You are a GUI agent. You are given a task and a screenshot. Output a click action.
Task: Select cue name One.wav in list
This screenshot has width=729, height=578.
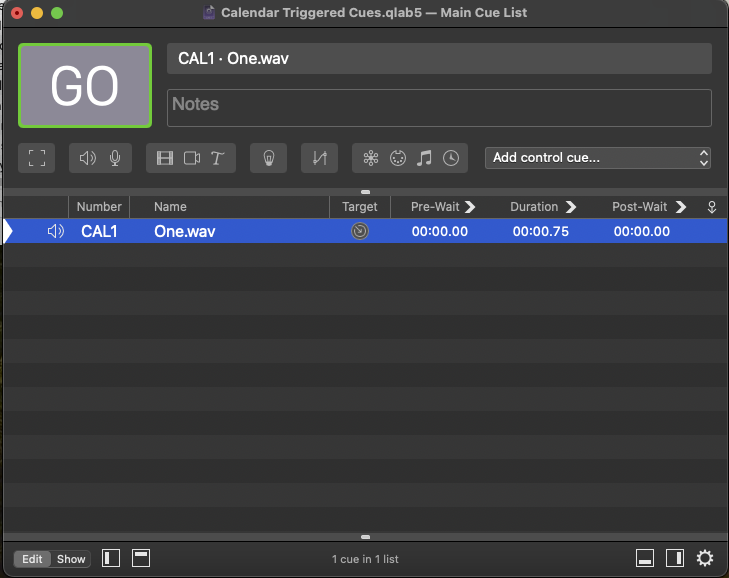185,231
